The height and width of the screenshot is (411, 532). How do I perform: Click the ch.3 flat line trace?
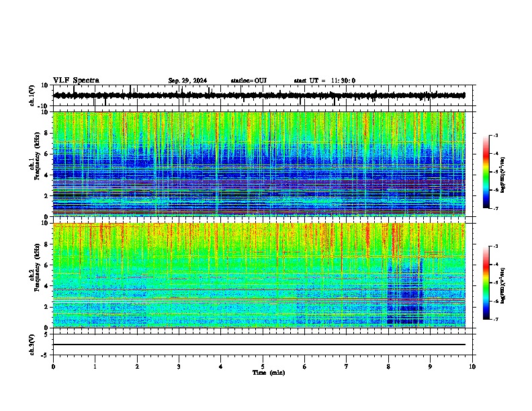coord(259,345)
